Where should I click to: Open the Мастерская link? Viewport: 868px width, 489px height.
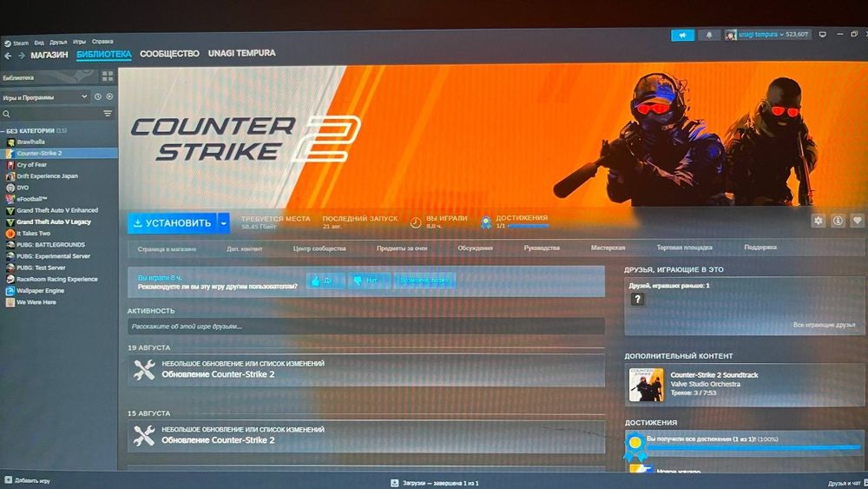click(608, 248)
